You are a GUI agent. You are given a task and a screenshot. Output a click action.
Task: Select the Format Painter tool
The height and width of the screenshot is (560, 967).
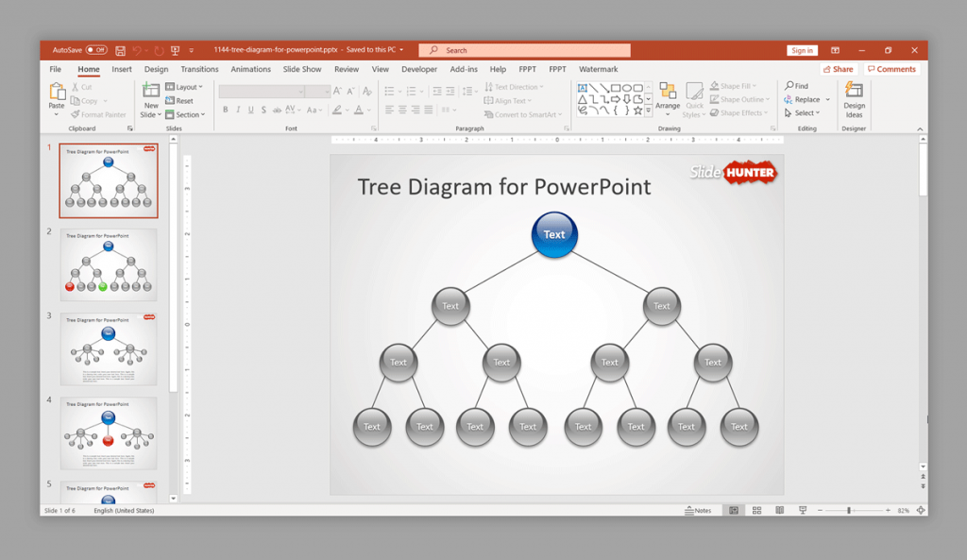(x=98, y=114)
